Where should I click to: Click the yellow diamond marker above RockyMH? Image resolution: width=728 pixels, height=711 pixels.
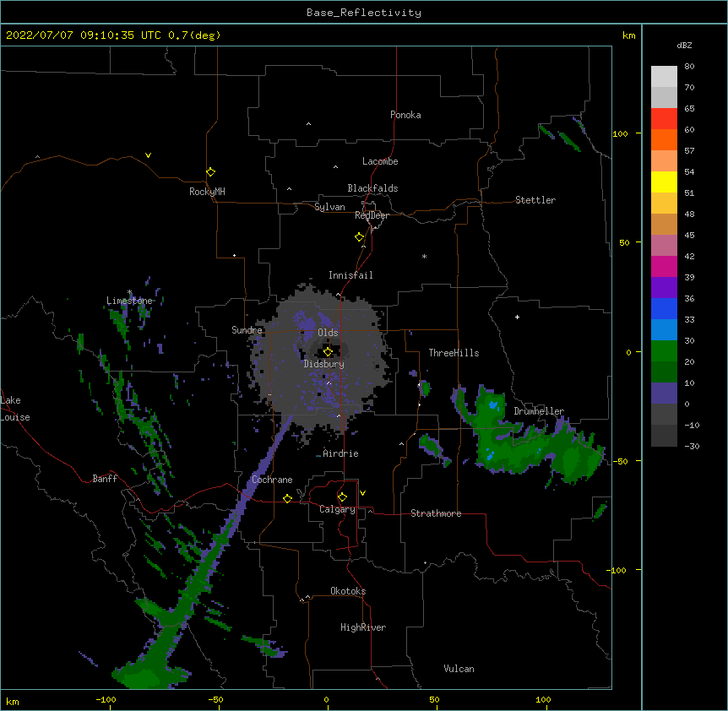pyautogui.click(x=210, y=172)
